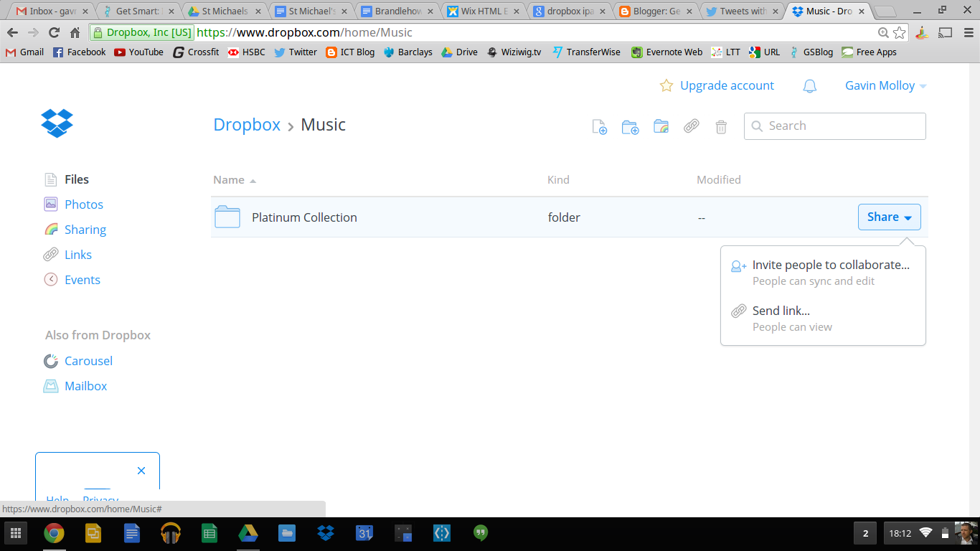
Task: Open the YouTube bookmark
Action: [x=138, y=52]
